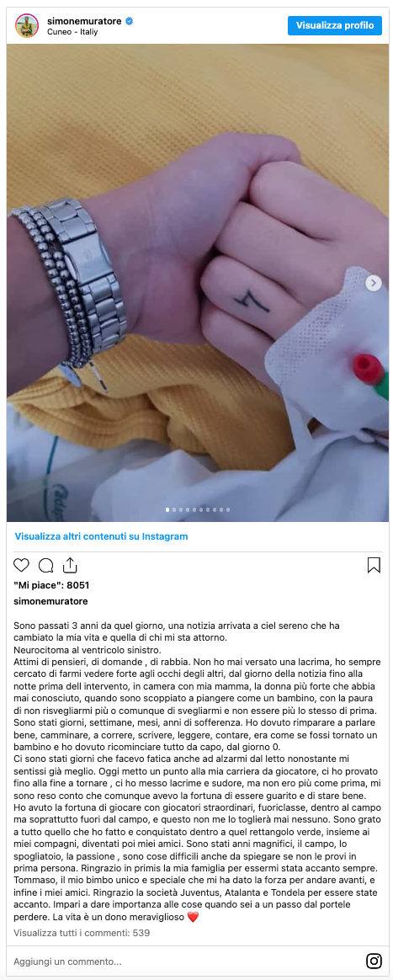Like the post with the heart icon
Screen dimensions: 393x980
tap(21, 566)
